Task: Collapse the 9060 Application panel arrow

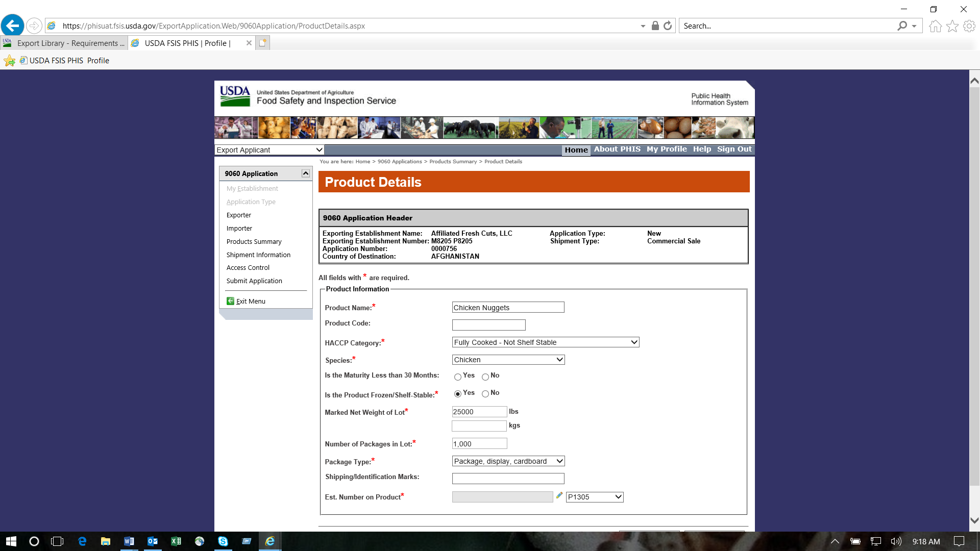Action: [x=305, y=173]
